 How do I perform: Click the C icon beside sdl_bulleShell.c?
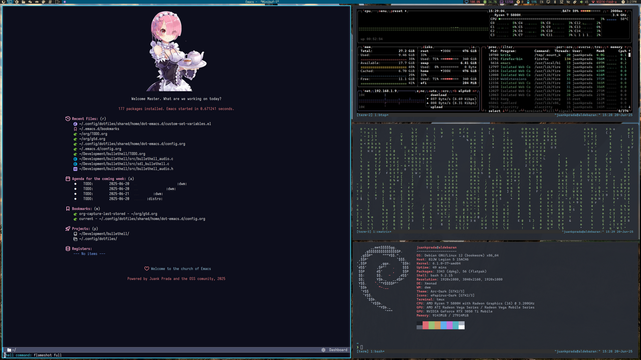pyautogui.click(x=75, y=163)
